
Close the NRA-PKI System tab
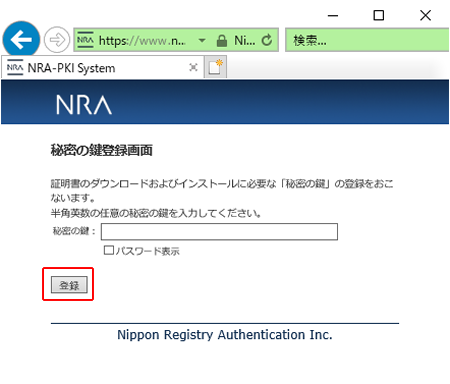click(x=193, y=67)
